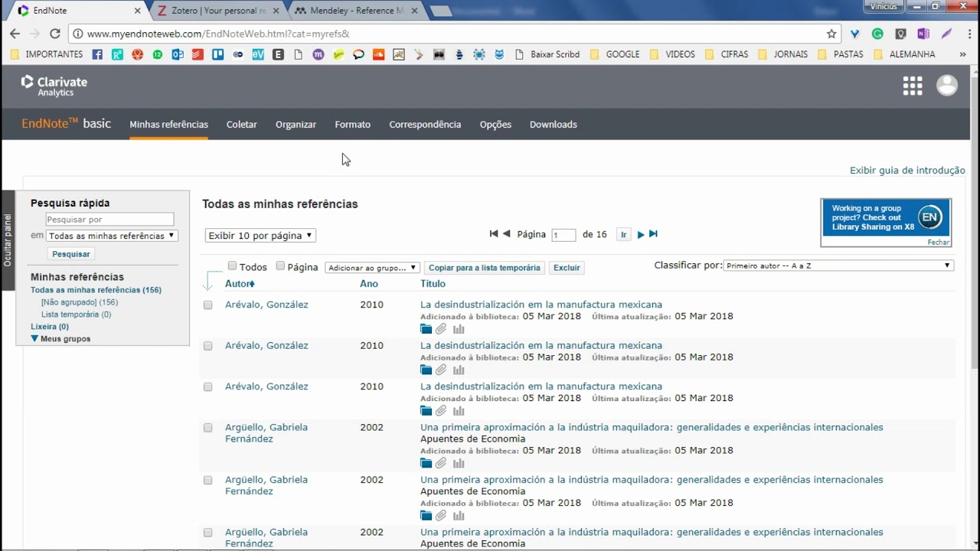Click the Autor column sort arrow

tap(253, 284)
